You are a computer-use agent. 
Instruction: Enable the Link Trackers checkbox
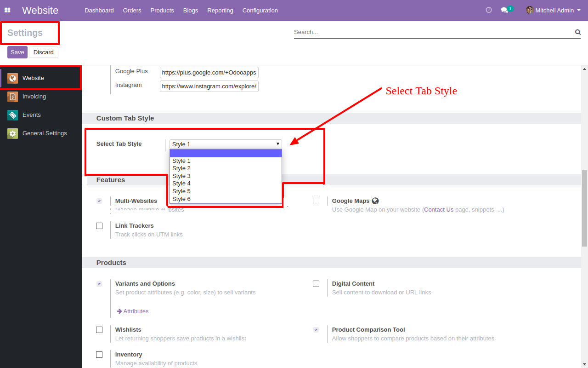pos(99,226)
